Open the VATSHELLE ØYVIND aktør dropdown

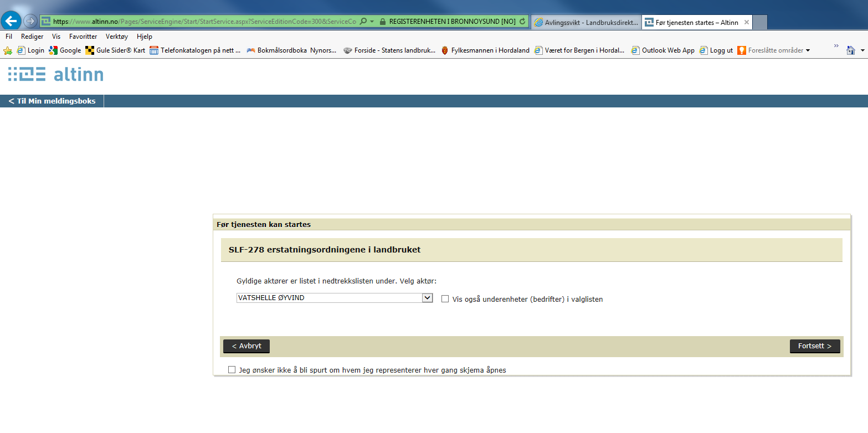click(334, 298)
